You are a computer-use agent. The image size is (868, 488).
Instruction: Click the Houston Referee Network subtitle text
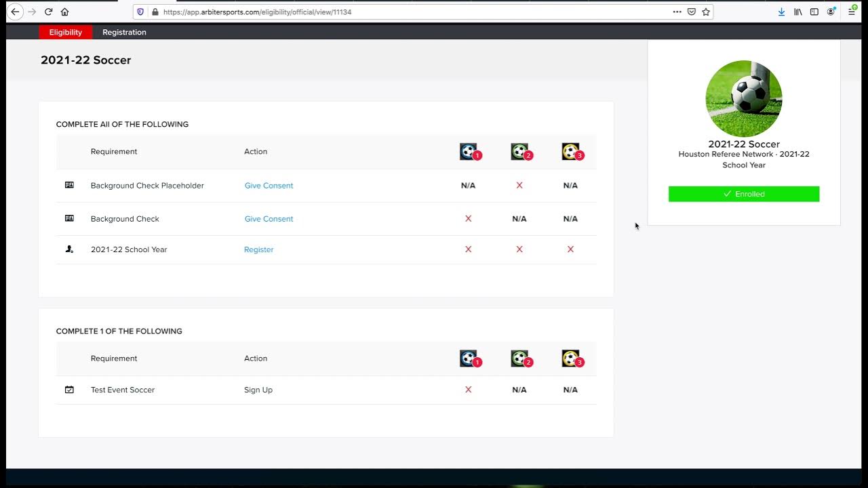point(744,159)
